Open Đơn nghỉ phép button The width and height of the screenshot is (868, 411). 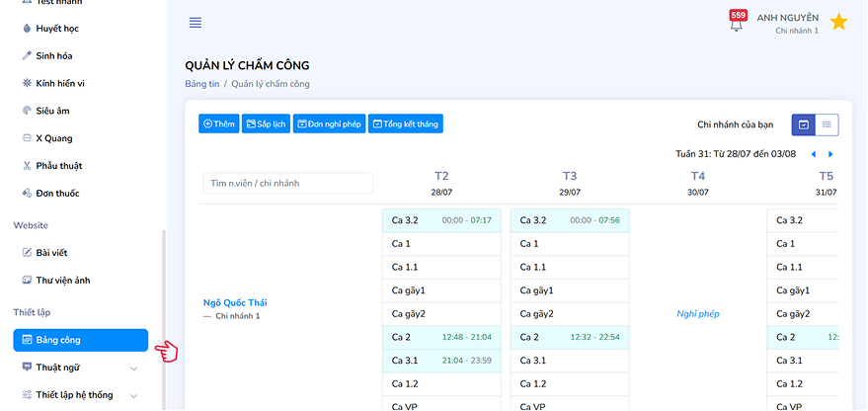click(x=329, y=123)
